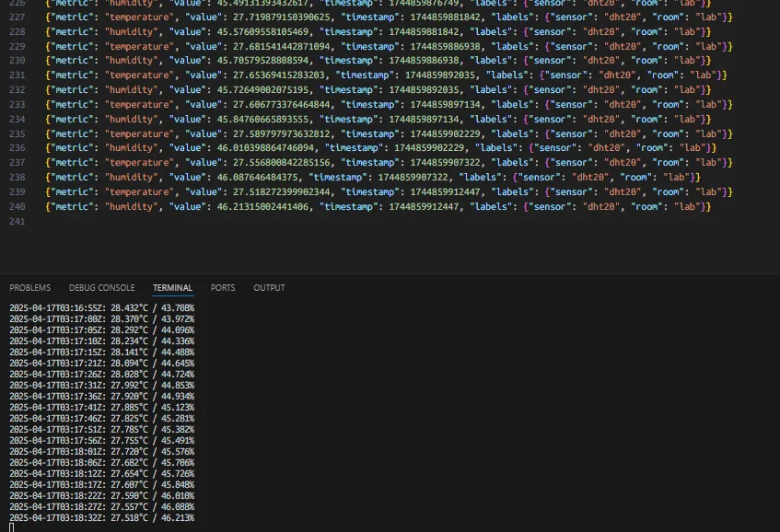Click terminal entry 2025-04-17T03:18:32Z

pyautogui.click(x=57, y=519)
